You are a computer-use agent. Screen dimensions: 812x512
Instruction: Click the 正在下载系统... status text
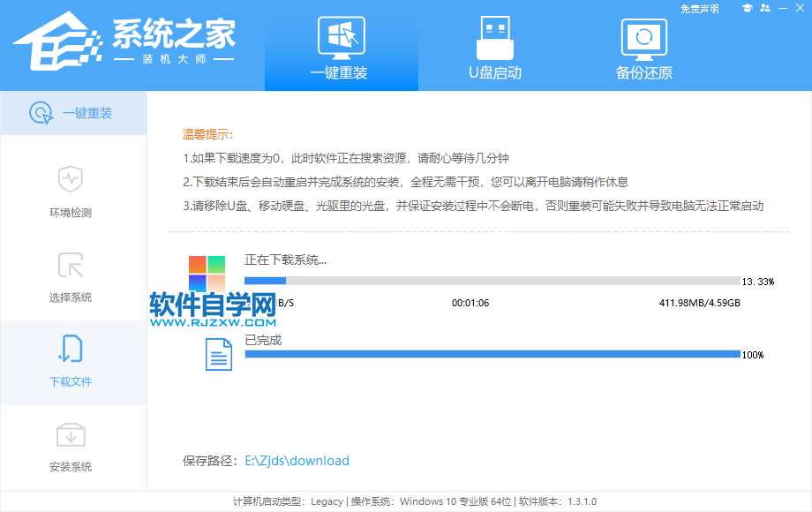[285, 260]
